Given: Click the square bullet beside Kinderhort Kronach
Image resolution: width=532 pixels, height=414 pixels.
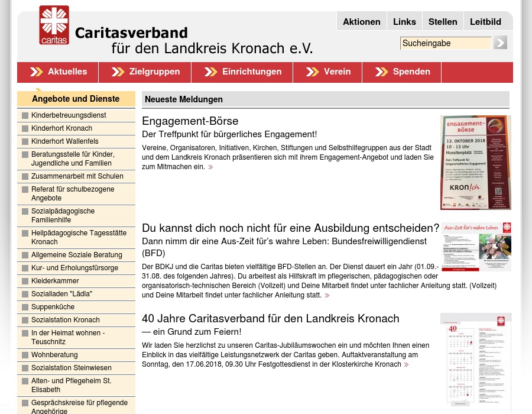Looking at the screenshot, I should point(25,128).
